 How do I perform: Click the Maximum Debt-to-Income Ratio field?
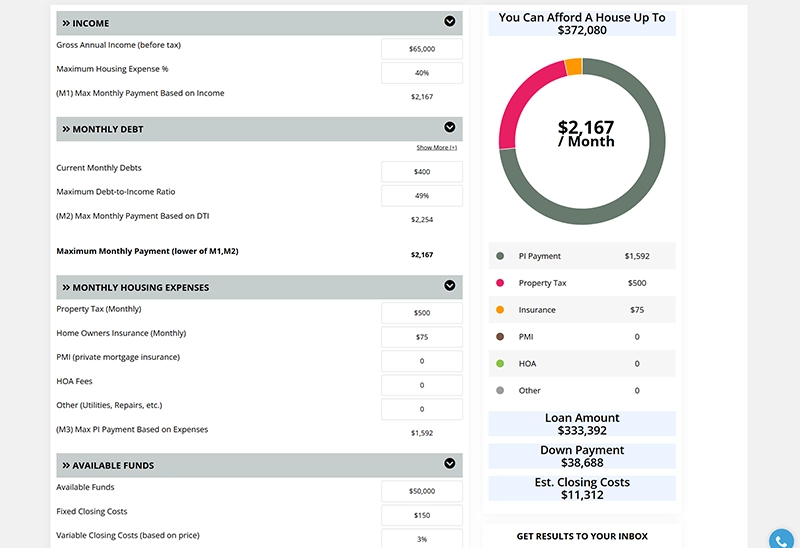(x=422, y=196)
